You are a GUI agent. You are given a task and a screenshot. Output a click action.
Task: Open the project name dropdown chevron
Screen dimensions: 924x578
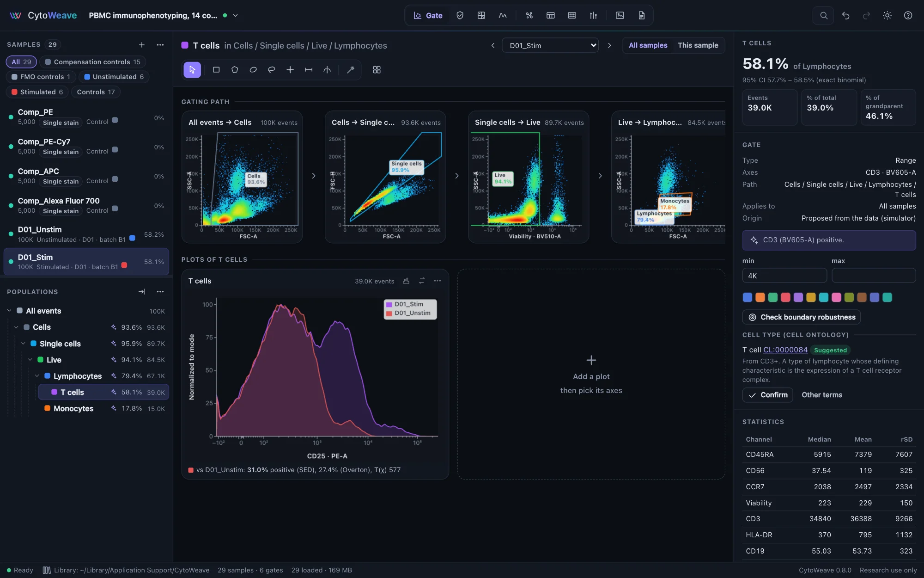[235, 15]
